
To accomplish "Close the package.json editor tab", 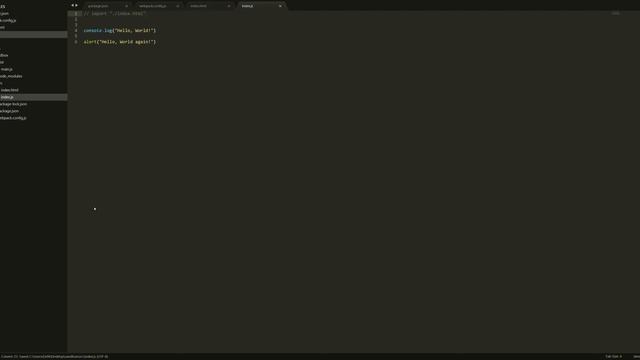I will 127,6.
